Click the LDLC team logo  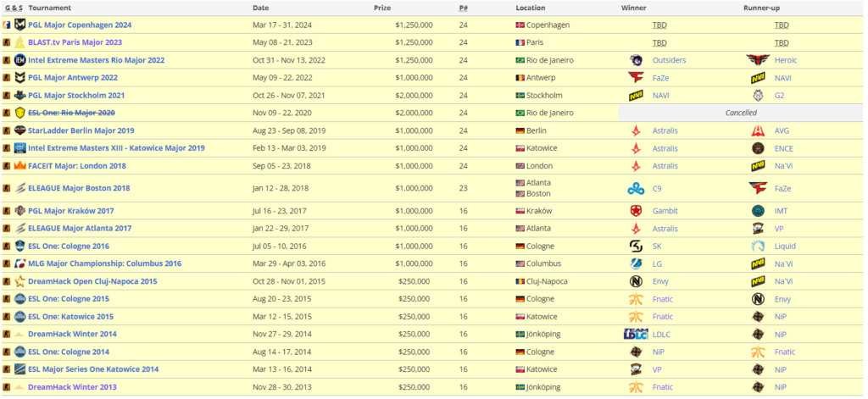(636, 334)
